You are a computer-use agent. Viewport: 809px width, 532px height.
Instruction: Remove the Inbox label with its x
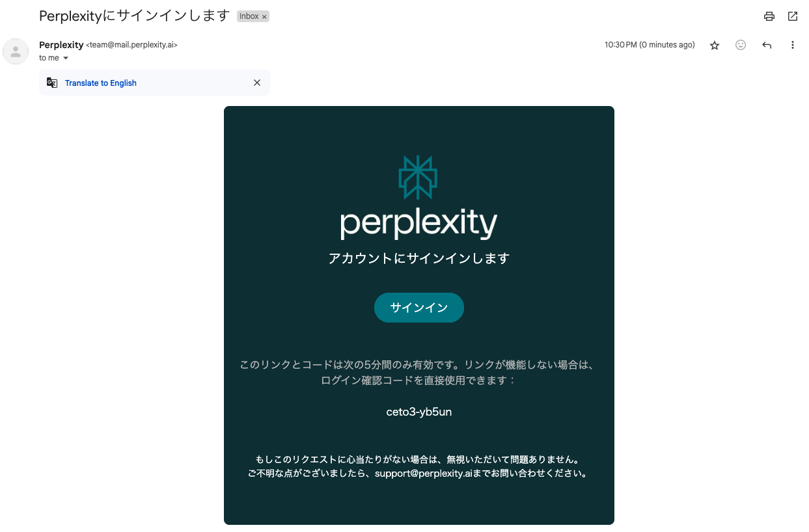point(264,17)
